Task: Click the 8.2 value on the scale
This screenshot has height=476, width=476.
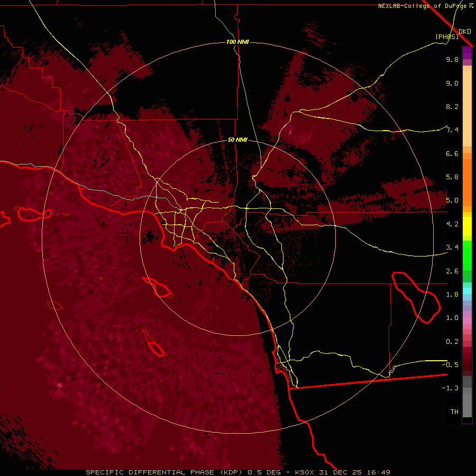Action: (x=452, y=106)
